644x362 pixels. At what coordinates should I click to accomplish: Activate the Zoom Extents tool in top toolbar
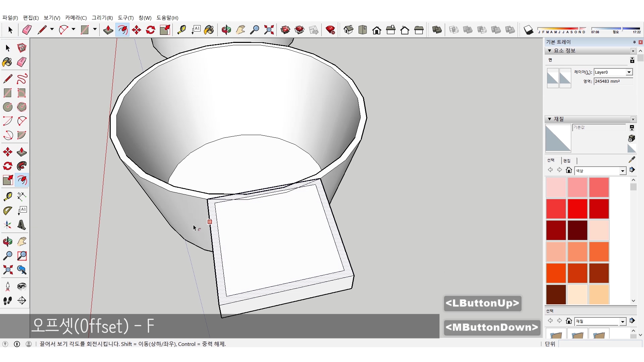point(269,30)
